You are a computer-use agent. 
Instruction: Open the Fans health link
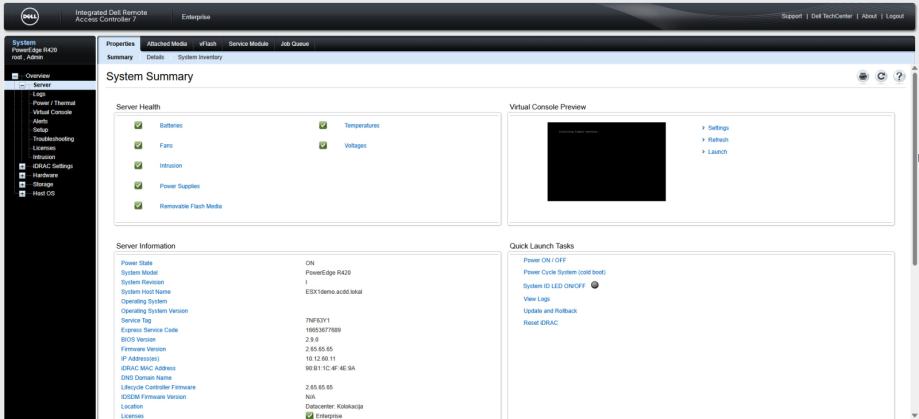coord(166,145)
